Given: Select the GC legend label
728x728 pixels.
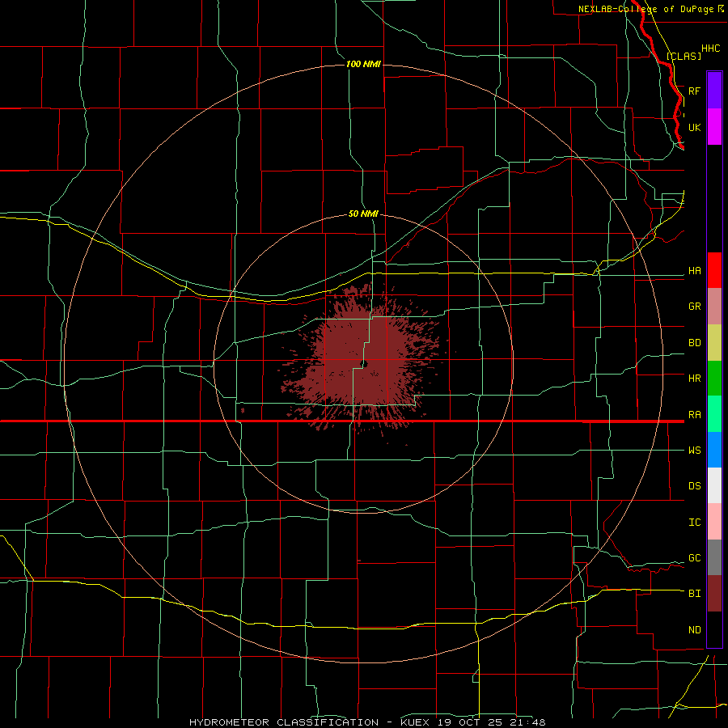Looking at the screenshot, I should point(694,558).
